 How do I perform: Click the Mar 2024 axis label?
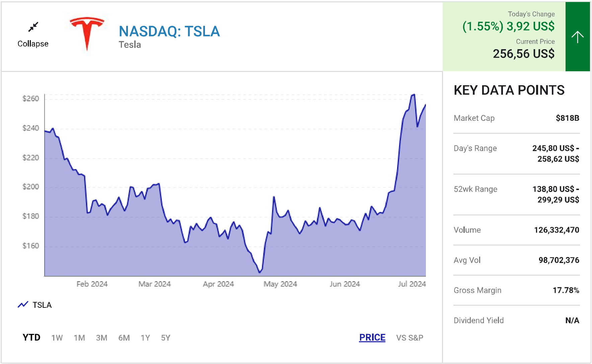pos(154,284)
